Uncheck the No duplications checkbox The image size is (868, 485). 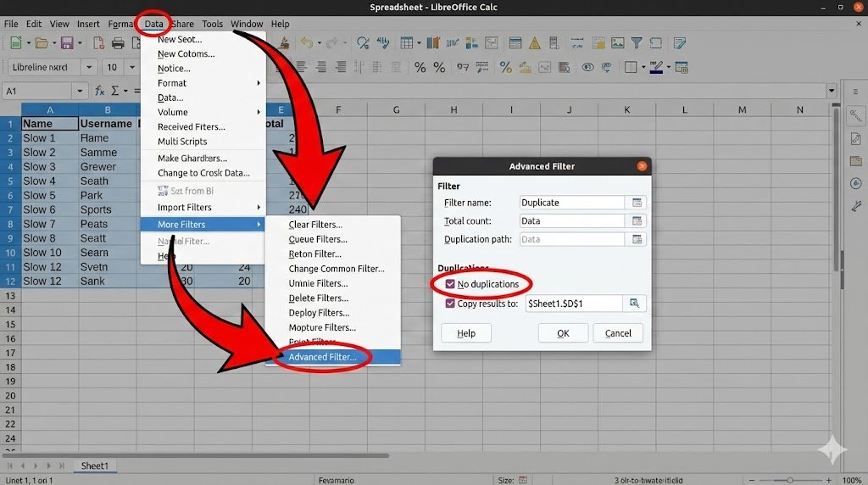click(450, 284)
